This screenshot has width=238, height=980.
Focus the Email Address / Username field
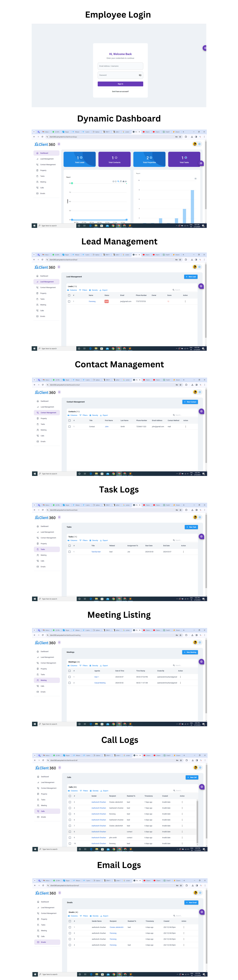(x=120, y=66)
